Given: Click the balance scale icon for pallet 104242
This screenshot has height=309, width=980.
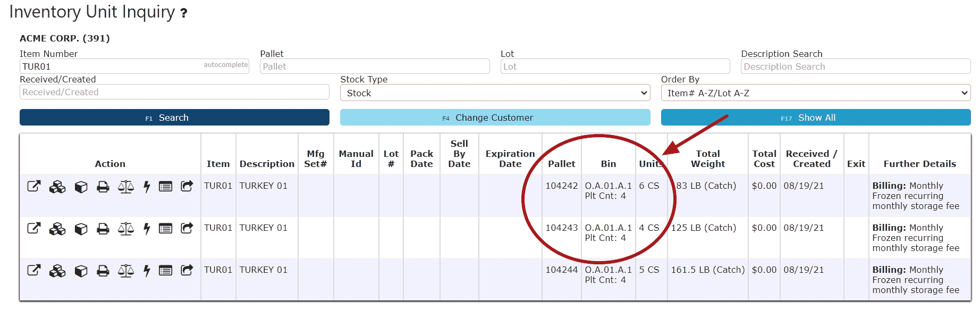Looking at the screenshot, I should 126,187.
